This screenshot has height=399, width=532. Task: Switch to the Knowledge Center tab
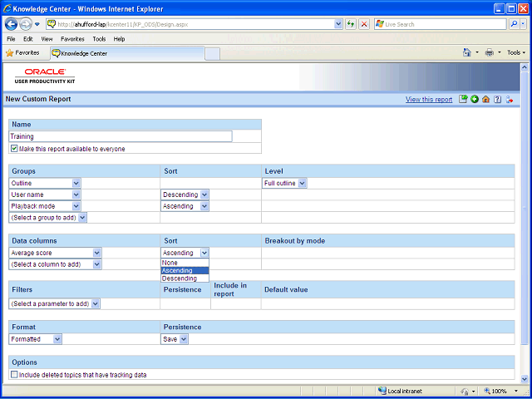tap(127, 53)
